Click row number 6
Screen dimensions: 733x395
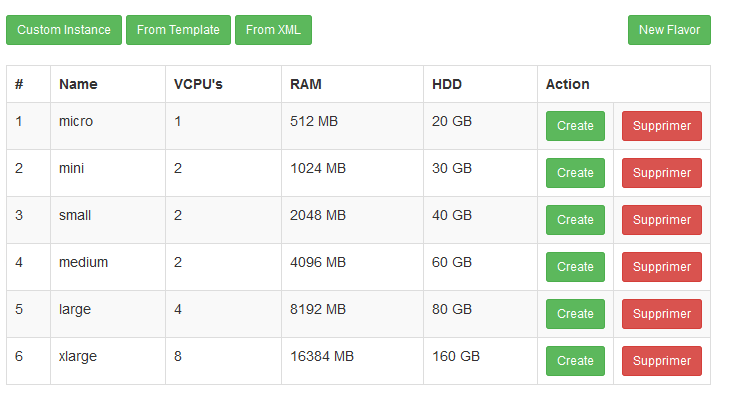(19, 357)
